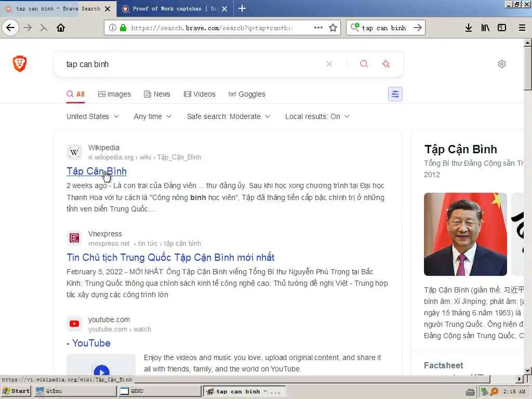Switch to Images results

coord(114,94)
